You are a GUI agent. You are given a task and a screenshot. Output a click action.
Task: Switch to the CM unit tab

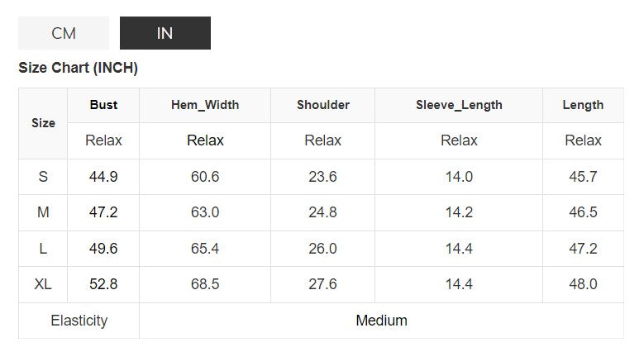click(x=64, y=33)
